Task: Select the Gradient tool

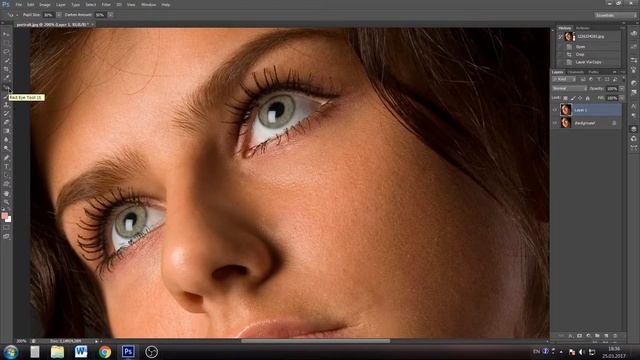Action: [x=6, y=131]
